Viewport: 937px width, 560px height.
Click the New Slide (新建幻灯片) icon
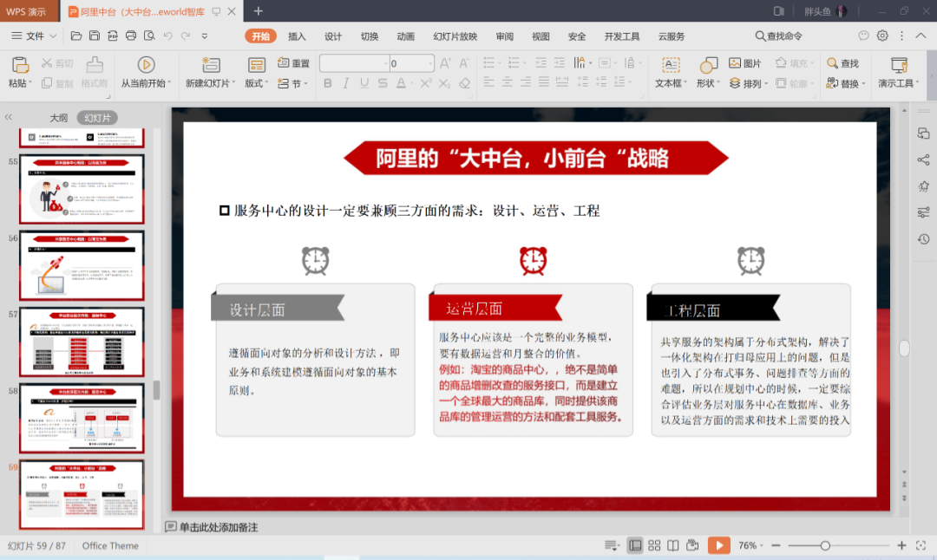click(x=210, y=64)
